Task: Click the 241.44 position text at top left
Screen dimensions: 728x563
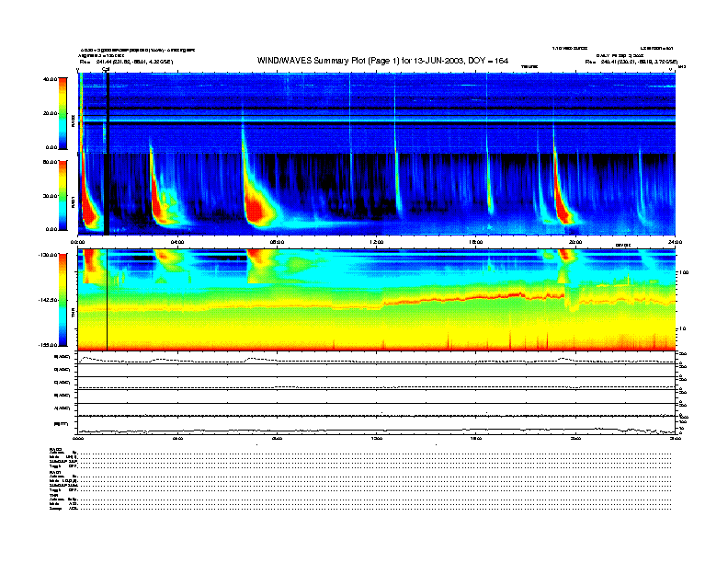Action: click(126, 62)
